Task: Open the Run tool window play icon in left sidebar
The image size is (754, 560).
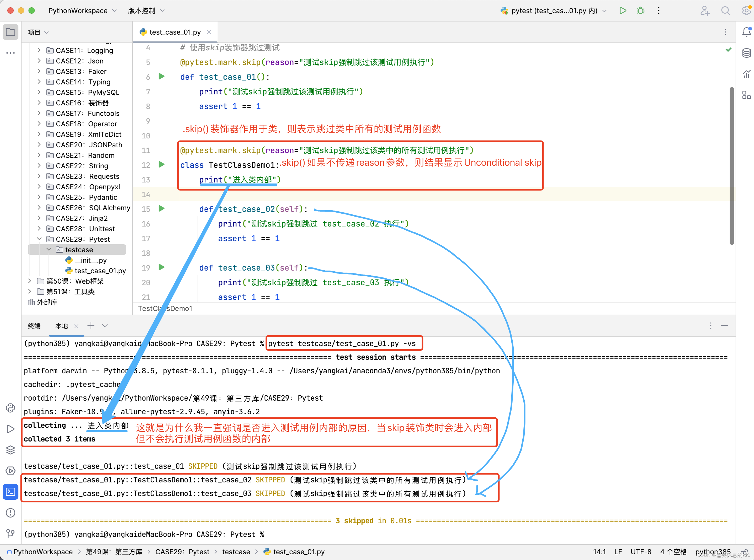Action: coord(10,429)
